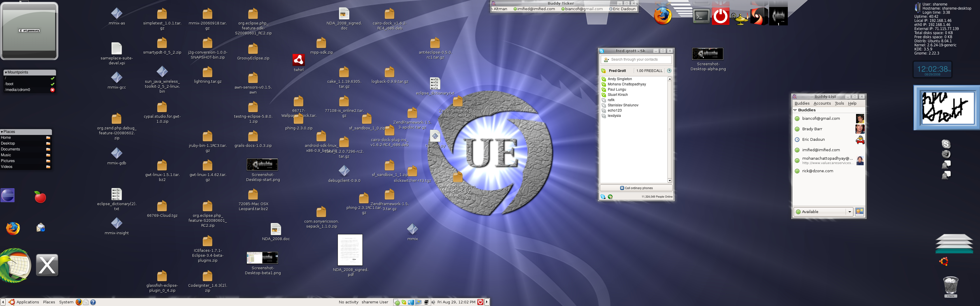Click Ubuntu logo icon above trash
The image size is (980, 306).
click(944, 261)
